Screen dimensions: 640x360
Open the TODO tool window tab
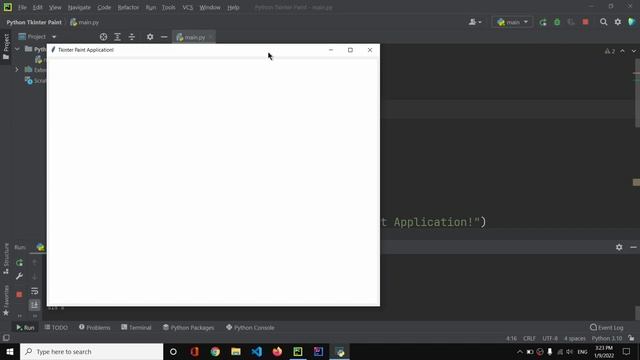coord(56,327)
